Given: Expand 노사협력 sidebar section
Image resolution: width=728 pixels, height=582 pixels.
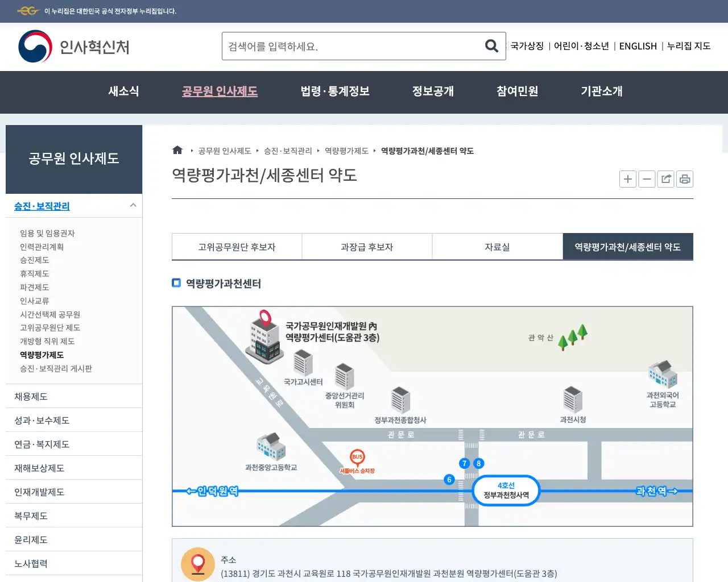Looking at the screenshot, I should pos(74,563).
